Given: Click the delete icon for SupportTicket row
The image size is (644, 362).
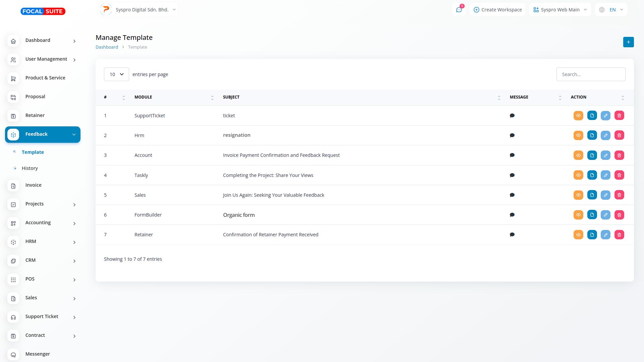Looking at the screenshot, I should 619,116.
